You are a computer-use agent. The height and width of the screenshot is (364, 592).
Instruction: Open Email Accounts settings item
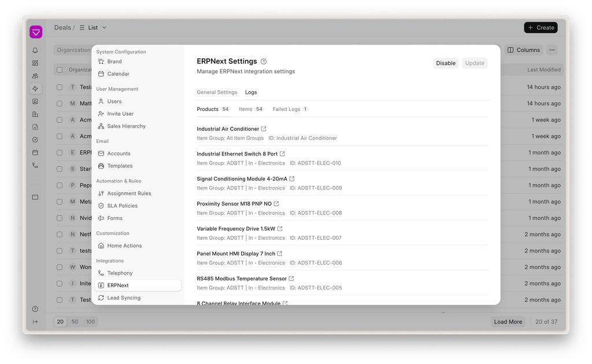pos(138,154)
